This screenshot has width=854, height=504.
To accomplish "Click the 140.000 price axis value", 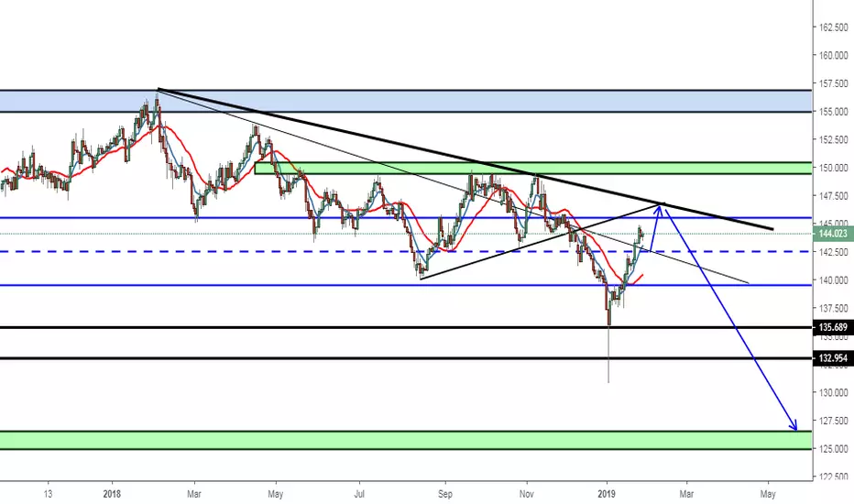I will click(833, 280).
